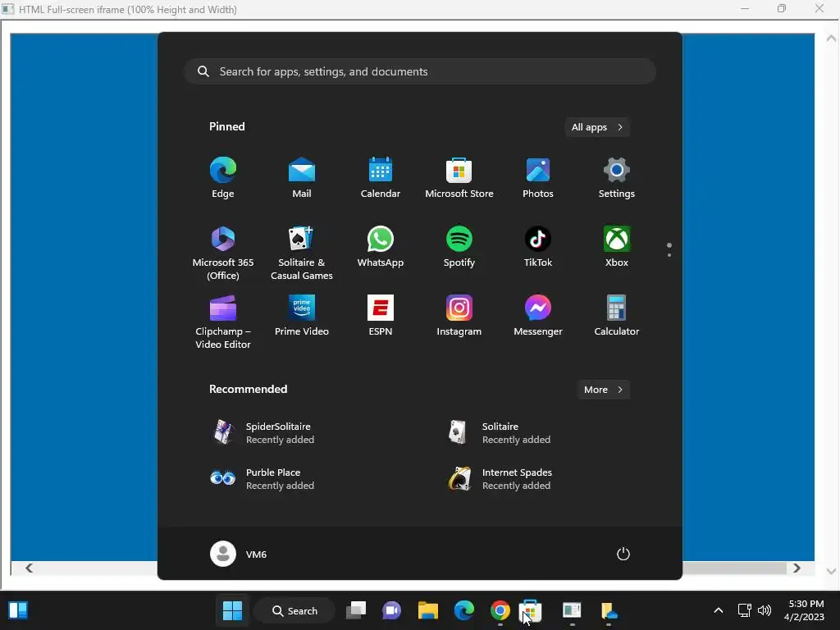
Task: Launch Prime Video
Action: point(302,316)
